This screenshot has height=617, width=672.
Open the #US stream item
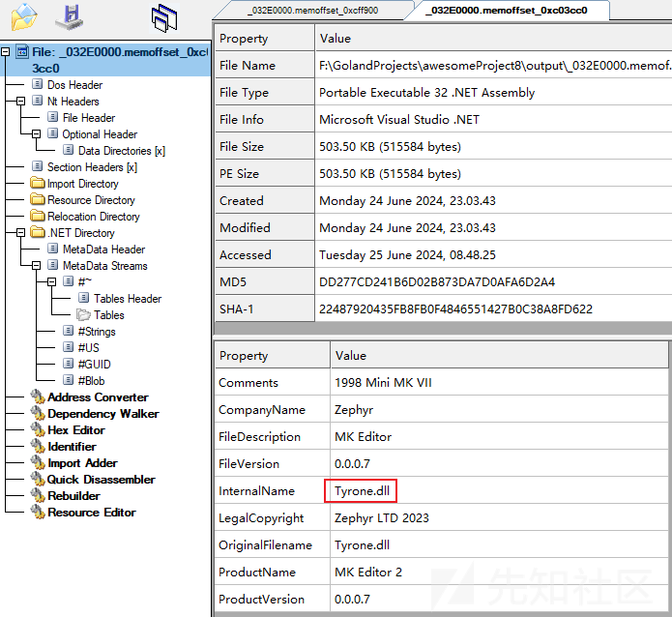pos(89,348)
